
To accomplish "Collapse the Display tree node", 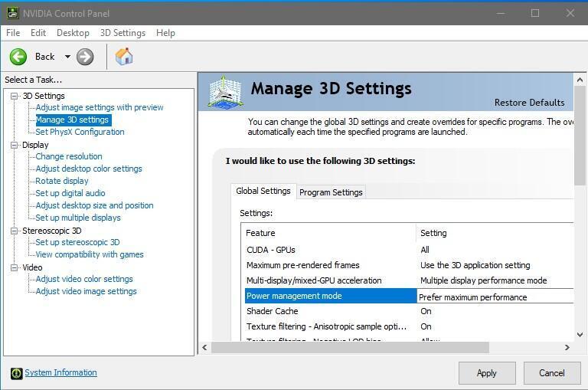I will (14, 145).
